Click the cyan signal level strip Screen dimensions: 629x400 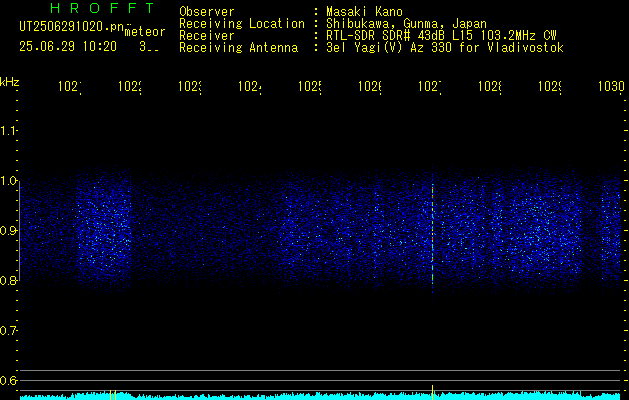[320, 396]
